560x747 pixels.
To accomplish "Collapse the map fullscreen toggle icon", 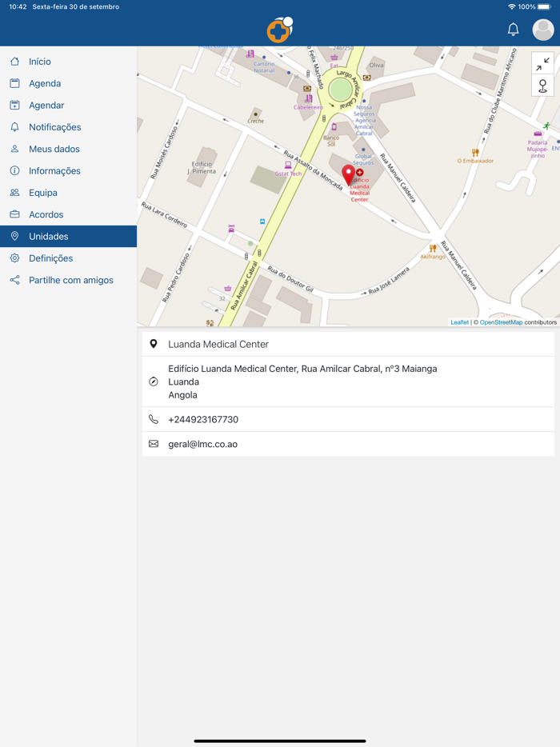I will coord(542,64).
